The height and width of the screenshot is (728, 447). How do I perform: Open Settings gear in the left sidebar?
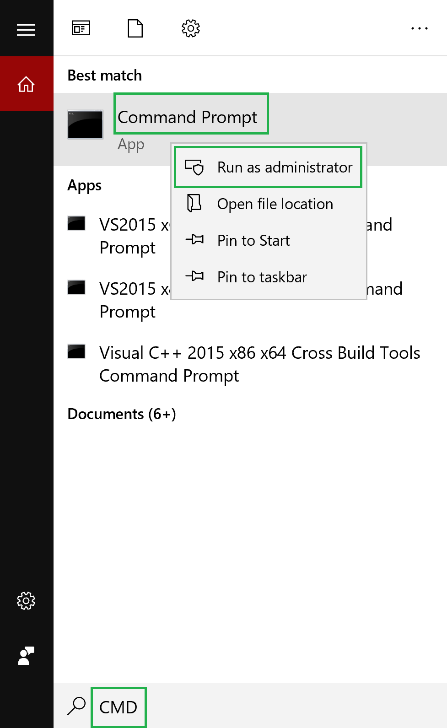[26, 601]
